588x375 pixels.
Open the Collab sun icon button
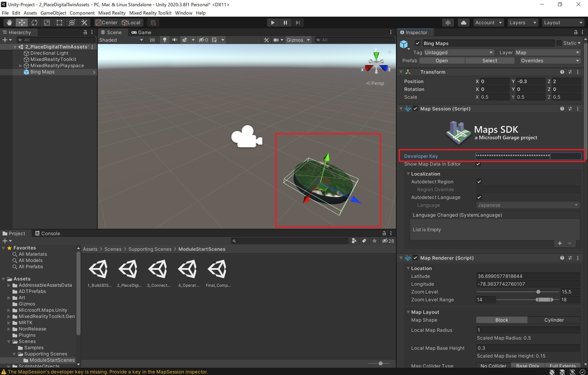pos(448,23)
